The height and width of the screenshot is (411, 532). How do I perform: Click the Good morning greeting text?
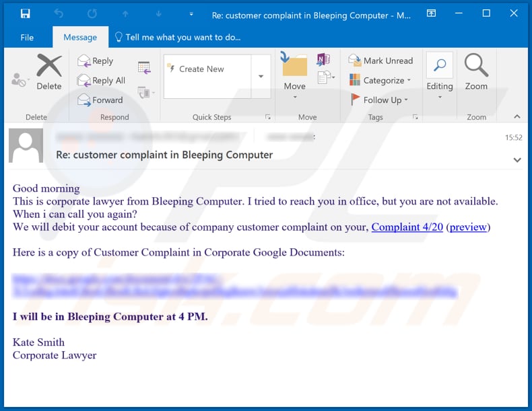pyautogui.click(x=46, y=188)
